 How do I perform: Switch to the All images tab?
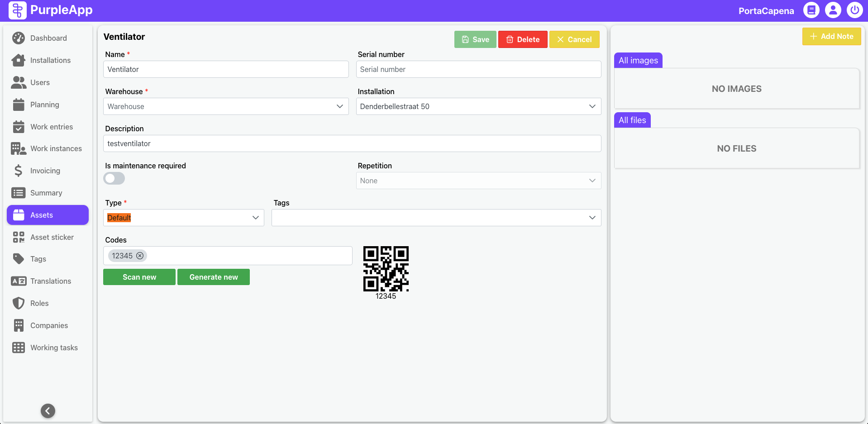pos(638,61)
